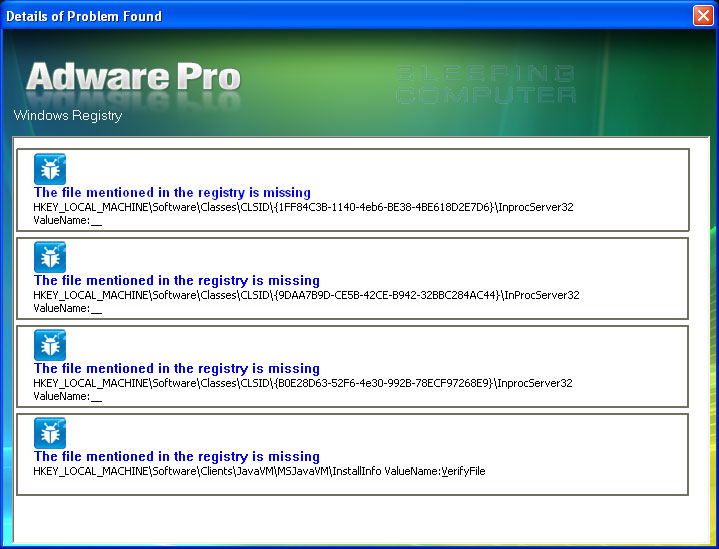Close the Details of Problem Found window

[x=703, y=16]
